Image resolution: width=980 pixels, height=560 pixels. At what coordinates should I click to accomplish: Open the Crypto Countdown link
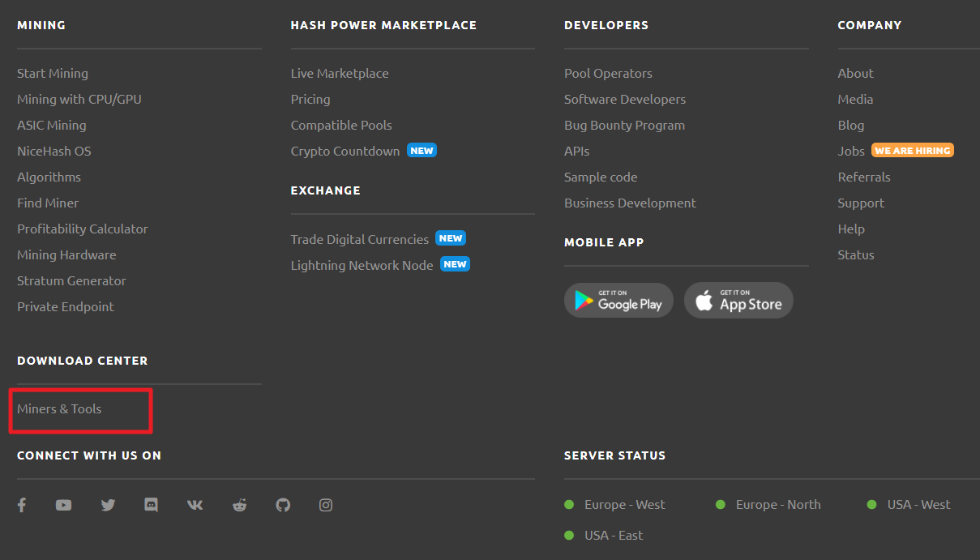(x=345, y=151)
